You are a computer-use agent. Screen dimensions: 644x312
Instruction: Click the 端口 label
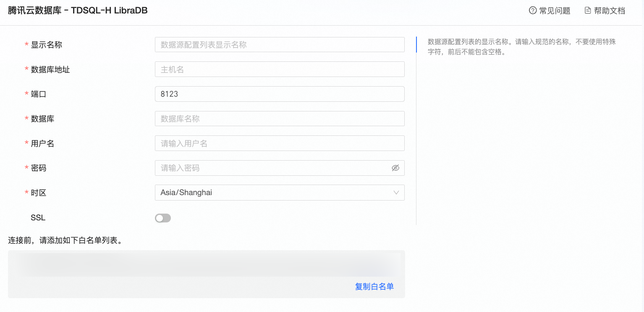(x=39, y=94)
